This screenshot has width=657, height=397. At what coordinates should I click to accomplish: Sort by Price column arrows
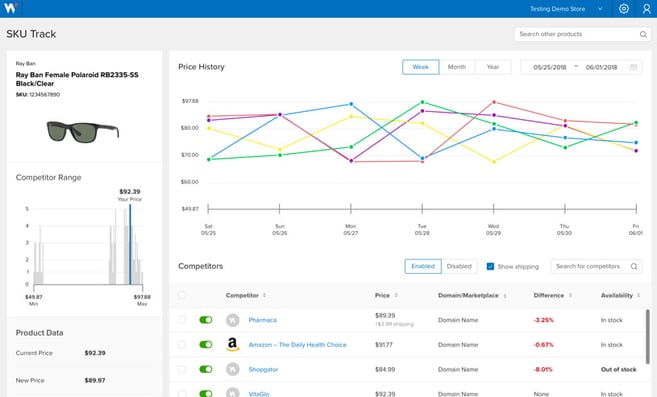click(x=396, y=296)
